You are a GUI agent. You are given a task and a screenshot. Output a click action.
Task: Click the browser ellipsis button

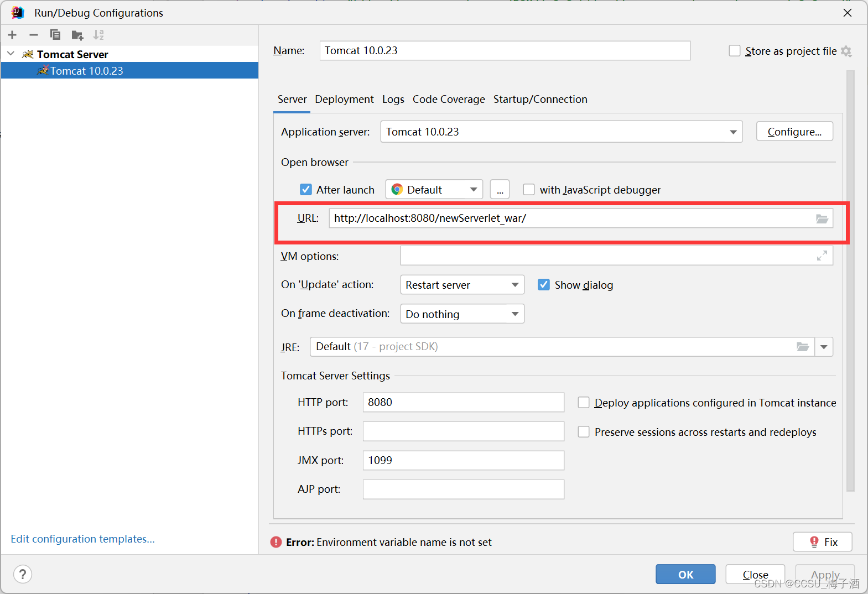tap(500, 190)
